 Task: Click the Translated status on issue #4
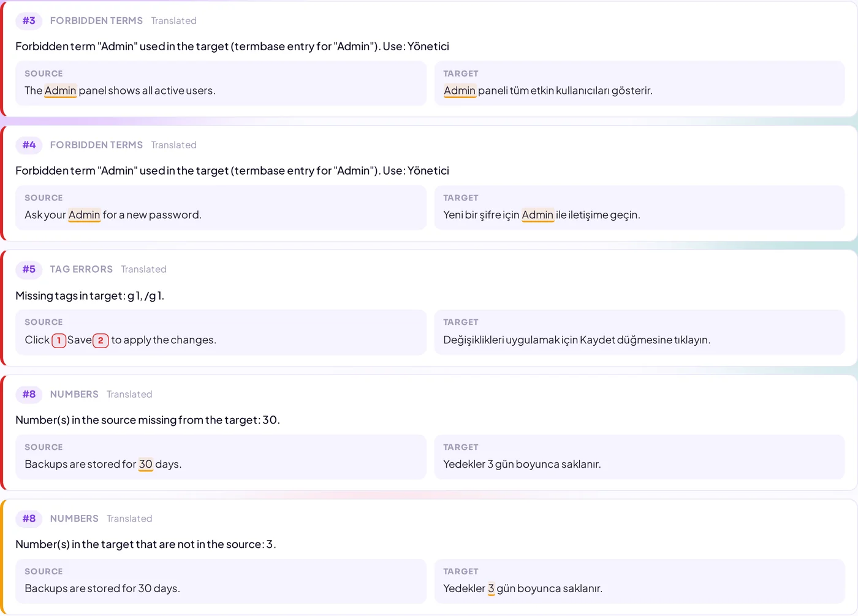pos(173,145)
